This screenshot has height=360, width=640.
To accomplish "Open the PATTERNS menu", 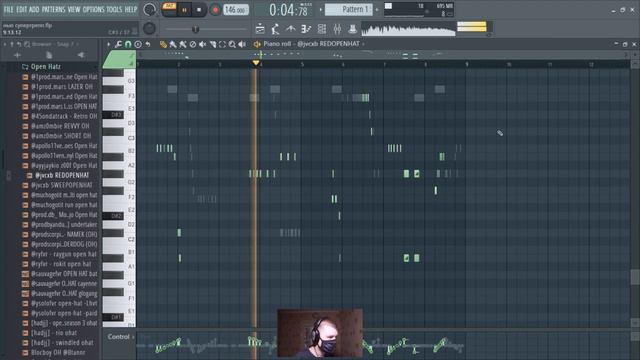I will coord(53,9).
